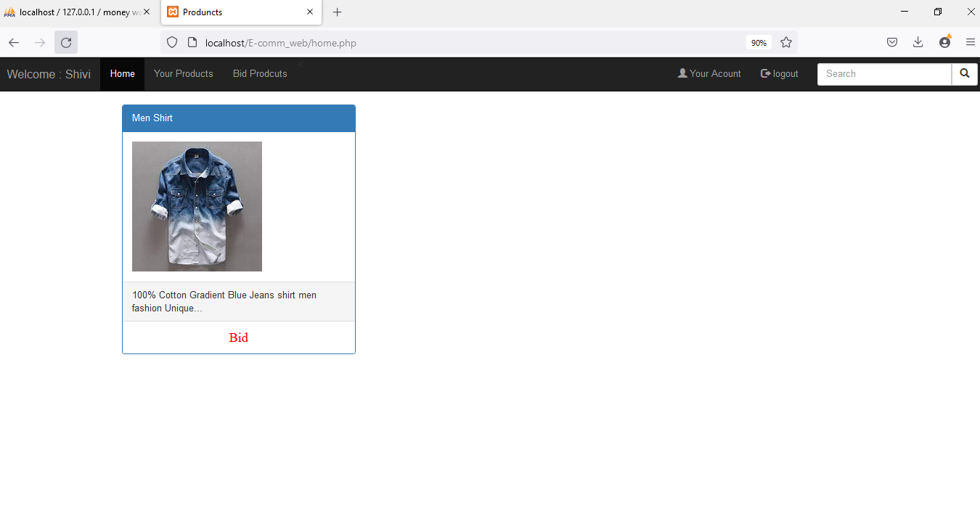Go to Your Products page
This screenshot has width=980, height=511.
pos(184,74)
